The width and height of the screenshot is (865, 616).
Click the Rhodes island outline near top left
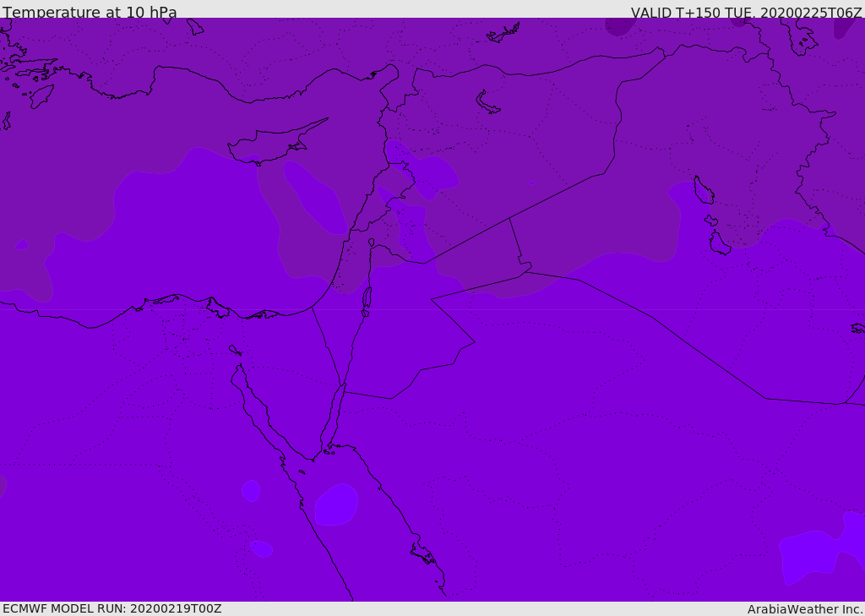click(x=41, y=95)
